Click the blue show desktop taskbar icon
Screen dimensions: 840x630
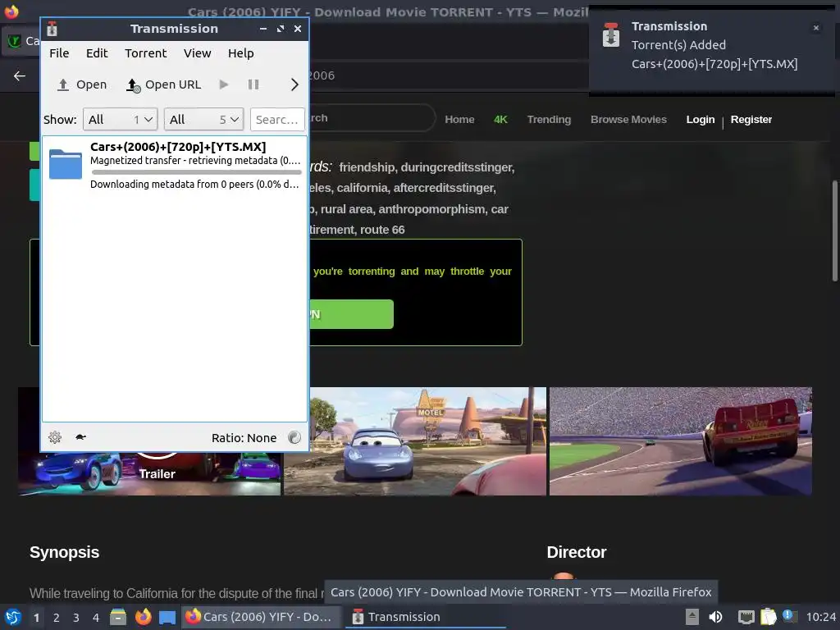(x=167, y=618)
